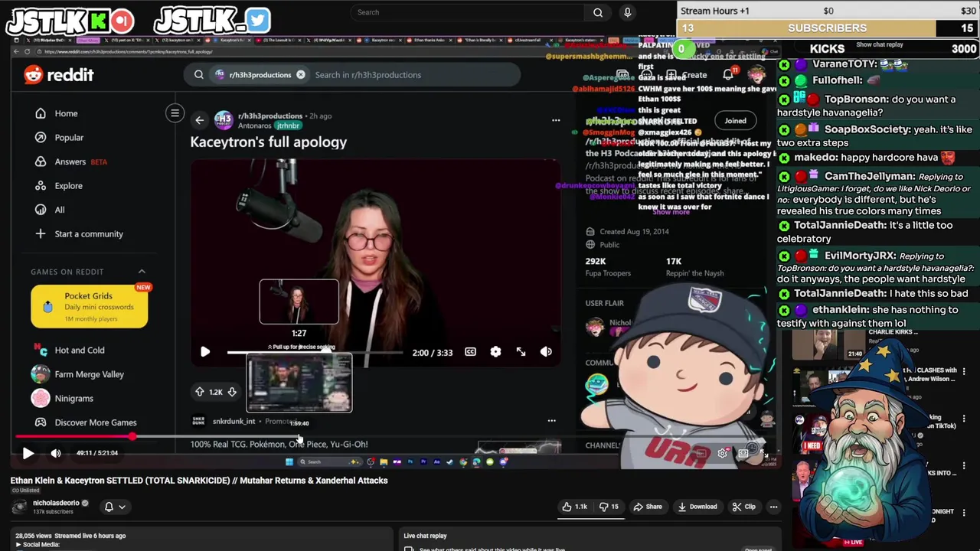Screen dimensions: 980x551
Task: Toggle YouTube theater mode
Action: coord(743,453)
